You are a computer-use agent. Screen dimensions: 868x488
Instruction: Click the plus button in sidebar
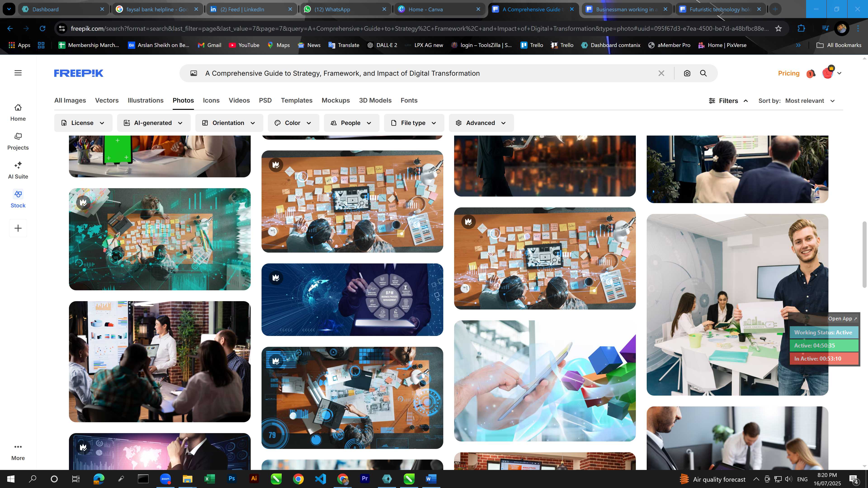tap(18, 228)
